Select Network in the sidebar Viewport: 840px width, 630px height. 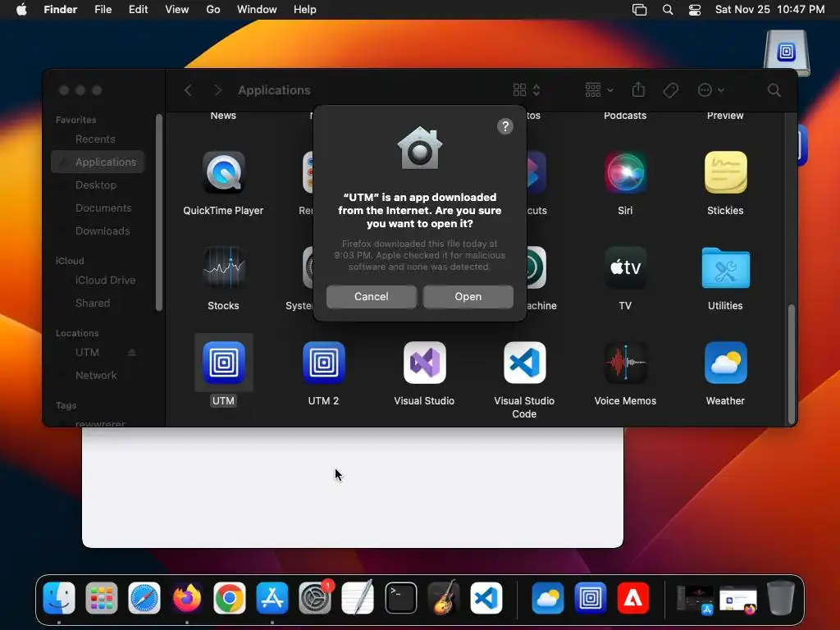coord(98,376)
